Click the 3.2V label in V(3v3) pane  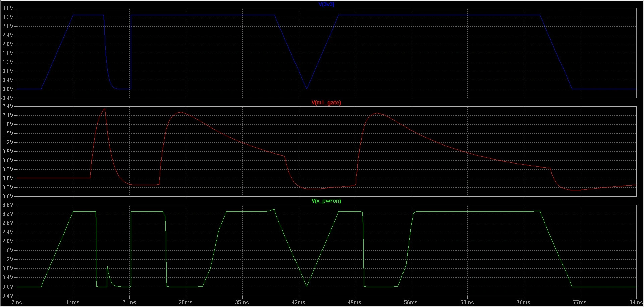tap(8, 17)
